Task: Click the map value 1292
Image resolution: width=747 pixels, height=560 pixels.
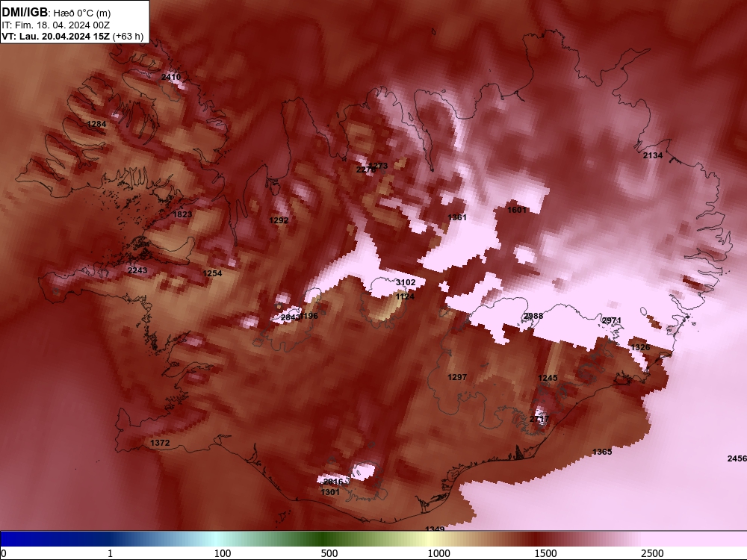Action: 279,220
